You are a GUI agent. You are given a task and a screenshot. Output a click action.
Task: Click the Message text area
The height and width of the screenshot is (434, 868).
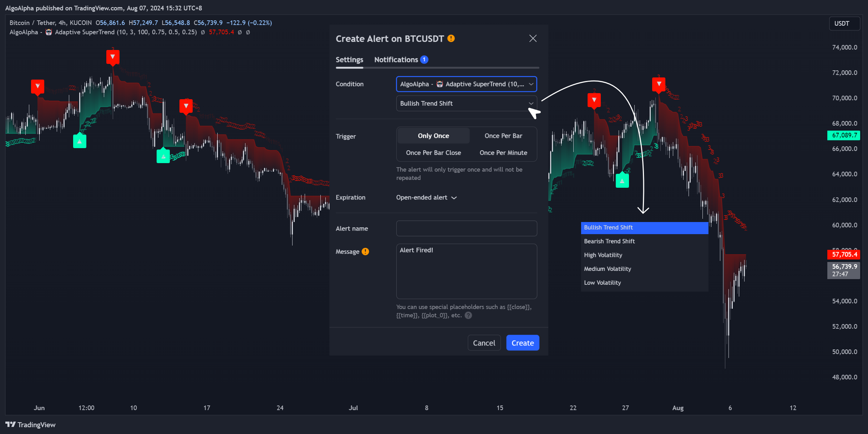point(467,271)
